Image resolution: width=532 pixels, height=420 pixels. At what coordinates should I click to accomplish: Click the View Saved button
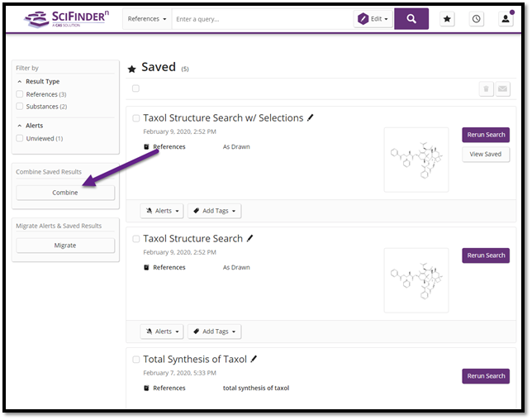(x=486, y=154)
